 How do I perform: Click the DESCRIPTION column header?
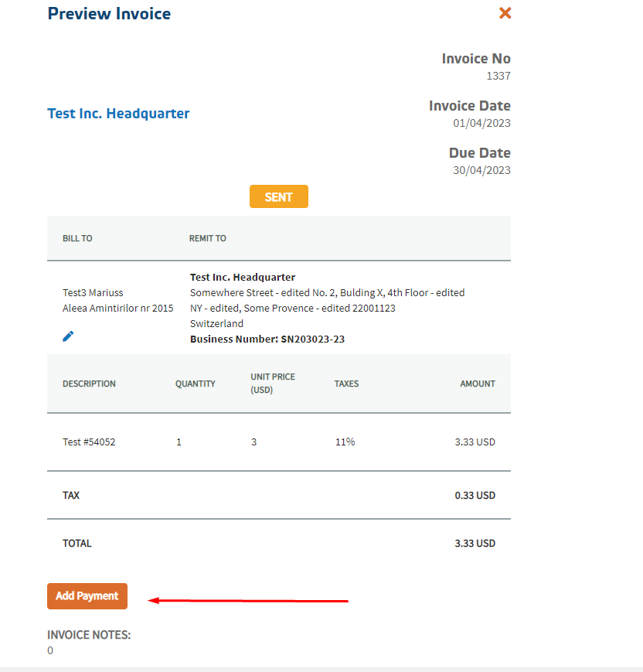(89, 384)
